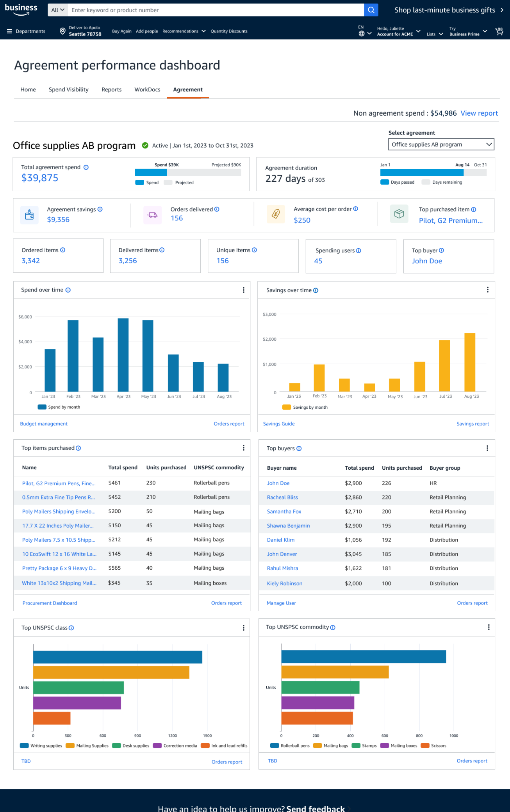Click info icon beside Orders delivered

pos(217,209)
